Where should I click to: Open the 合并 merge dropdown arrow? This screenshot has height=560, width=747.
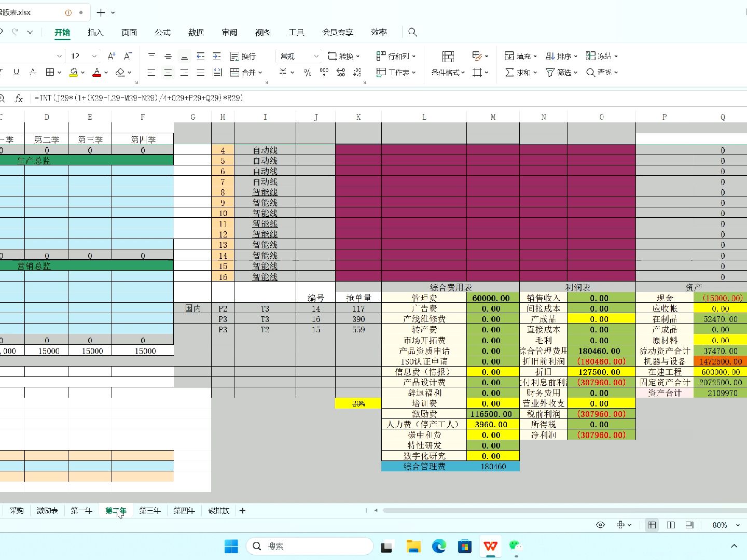(260, 73)
